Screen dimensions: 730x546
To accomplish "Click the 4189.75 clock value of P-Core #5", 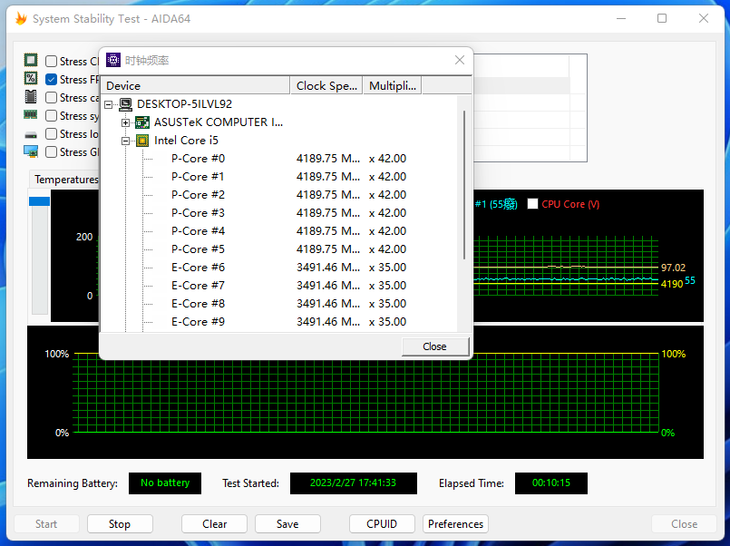I will coord(328,249).
